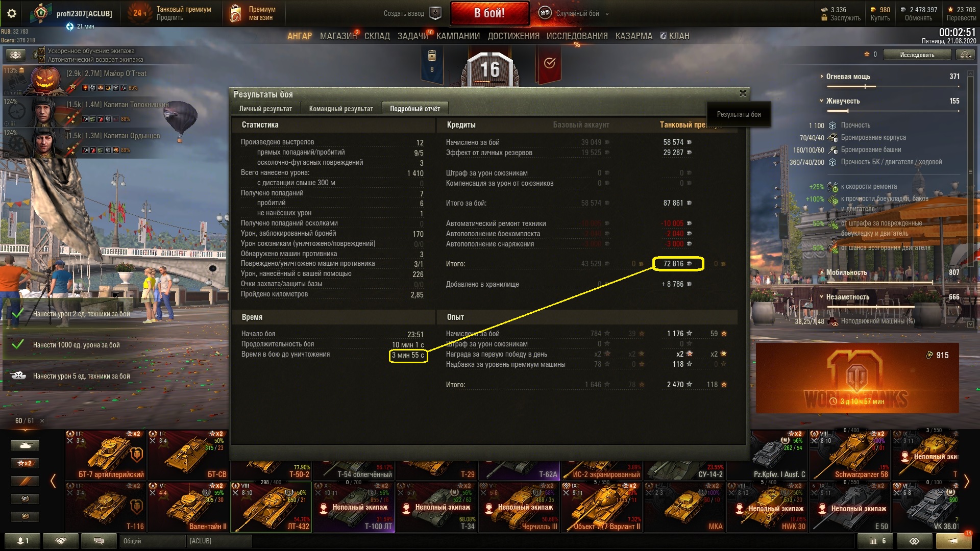Click the Research button
The width and height of the screenshot is (980, 551).
(917, 55)
